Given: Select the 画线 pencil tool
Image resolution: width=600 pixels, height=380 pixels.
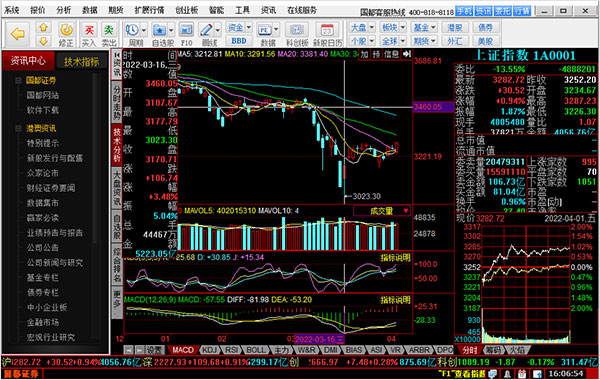Looking at the screenshot, I should [207, 30].
